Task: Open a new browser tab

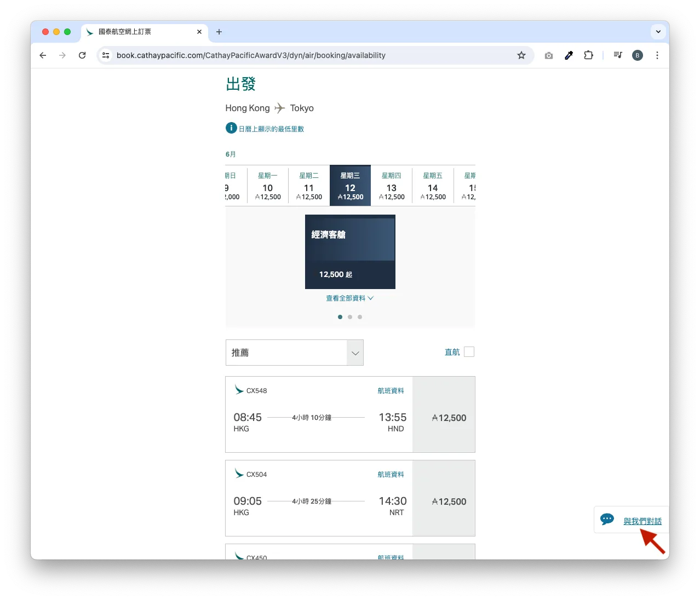Action: (219, 32)
